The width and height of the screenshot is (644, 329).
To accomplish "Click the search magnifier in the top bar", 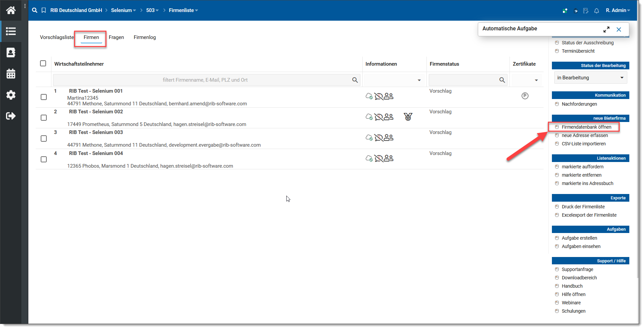I will pos(35,10).
